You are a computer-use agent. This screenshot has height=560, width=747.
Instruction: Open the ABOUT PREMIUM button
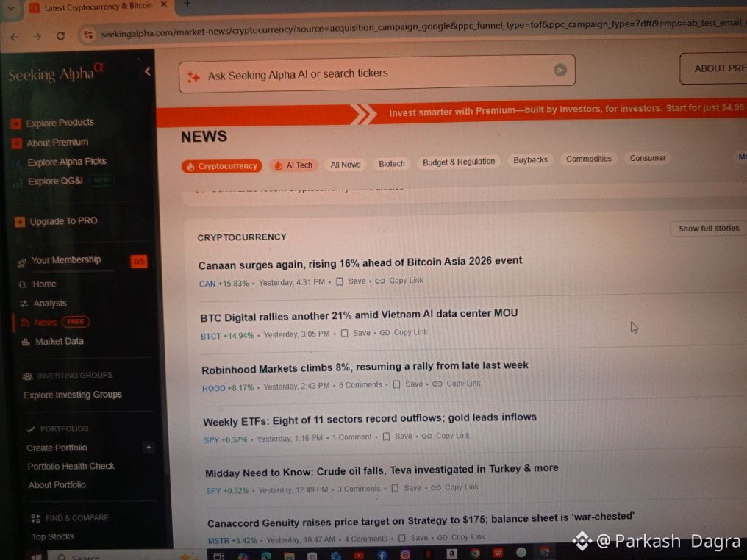(x=715, y=68)
